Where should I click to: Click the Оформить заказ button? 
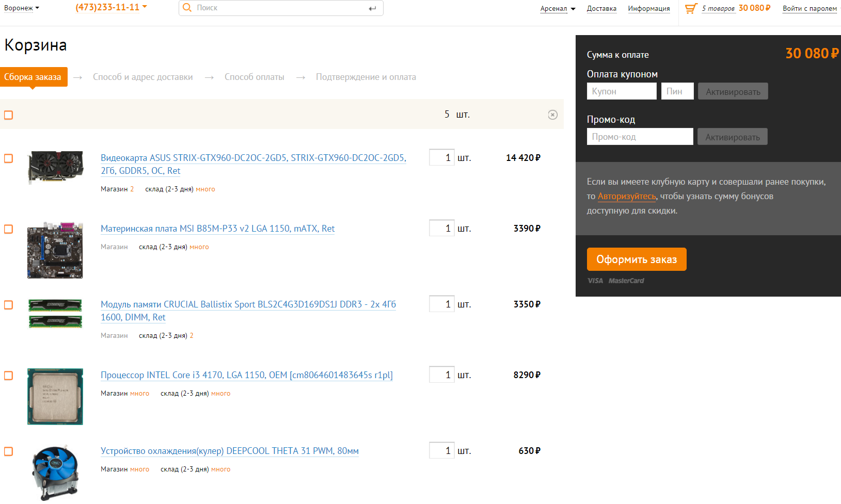(637, 259)
